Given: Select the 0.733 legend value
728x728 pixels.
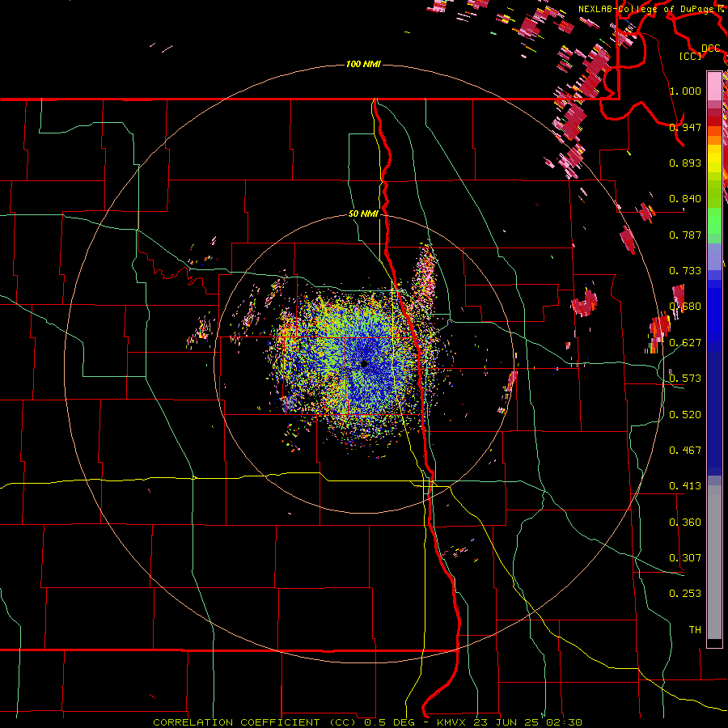Looking at the screenshot, I should pos(685,271).
